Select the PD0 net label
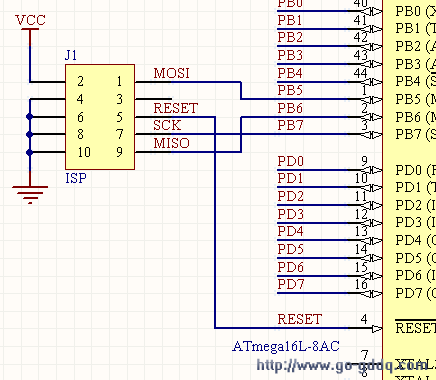 tap(290, 161)
